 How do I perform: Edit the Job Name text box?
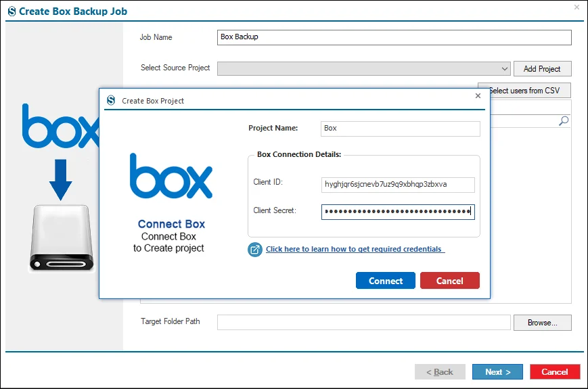pos(394,37)
